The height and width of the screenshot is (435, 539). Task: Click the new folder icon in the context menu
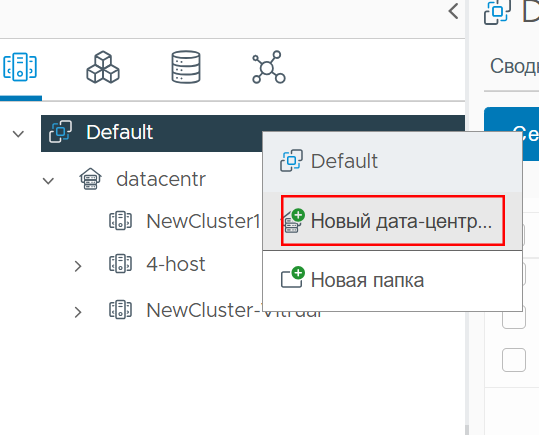pos(293,277)
